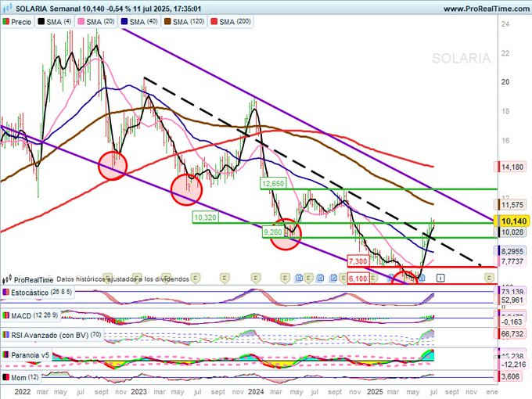Open the RSI Avanzado (con BV) indicator label
This screenshot has width=532, height=399.
tap(52, 335)
